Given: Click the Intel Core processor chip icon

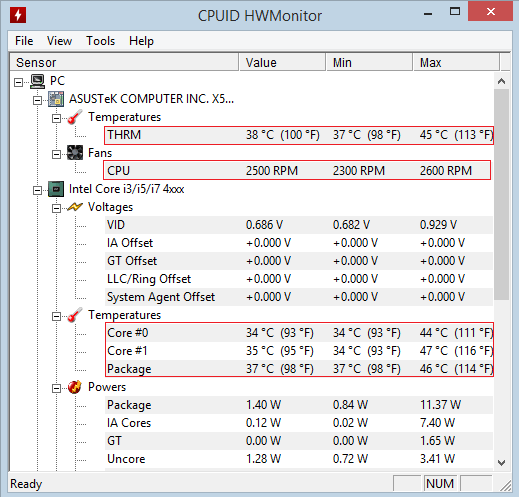Looking at the screenshot, I should pyautogui.click(x=56, y=189).
